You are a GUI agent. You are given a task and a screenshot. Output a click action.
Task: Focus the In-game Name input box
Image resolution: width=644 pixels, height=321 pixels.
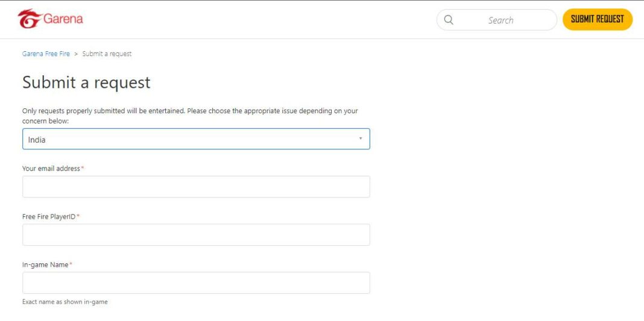click(x=196, y=283)
